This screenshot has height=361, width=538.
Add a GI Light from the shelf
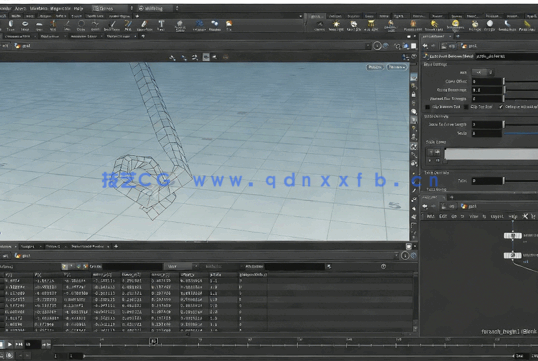(490, 25)
